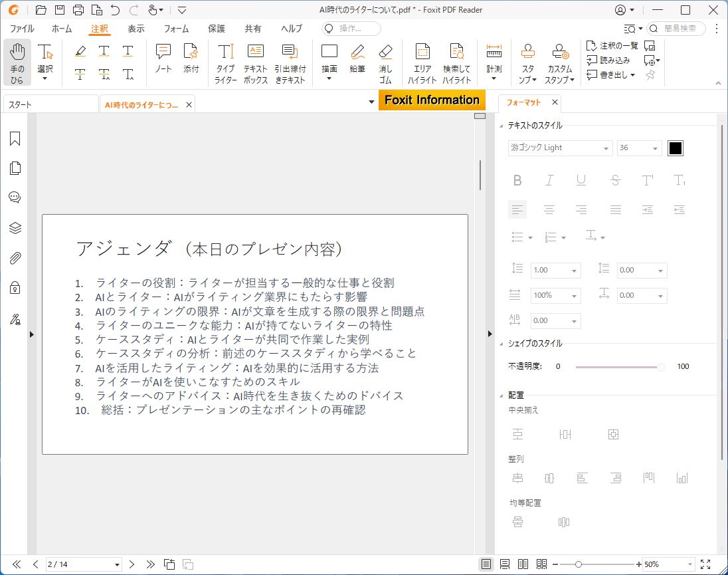
Task: Open the bookmarks panel in the left sidebar
Action: [15, 138]
